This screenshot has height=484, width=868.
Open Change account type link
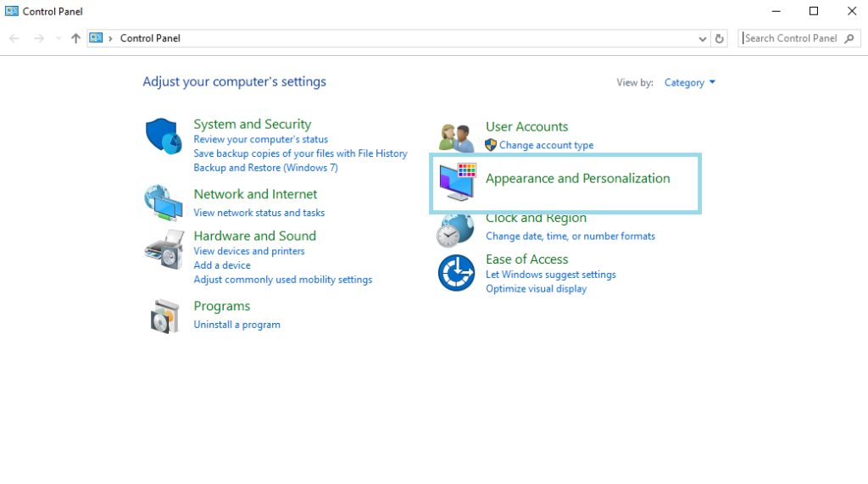(x=546, y=145)
